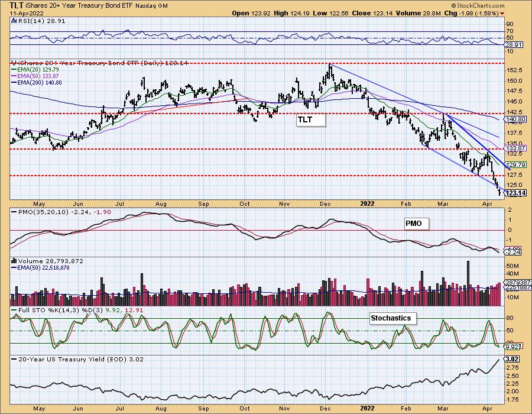
Task: Click the bold 3.02 value tag on the yield axis
Action: (512, 360)
